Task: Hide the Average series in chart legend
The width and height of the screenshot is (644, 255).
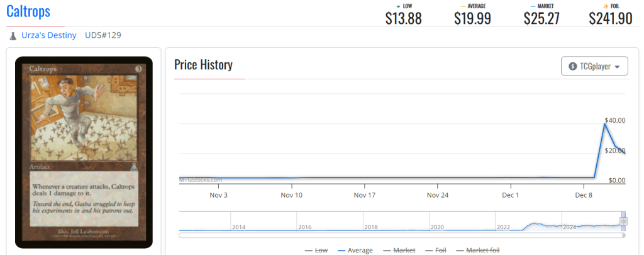Action: point(355,251)
